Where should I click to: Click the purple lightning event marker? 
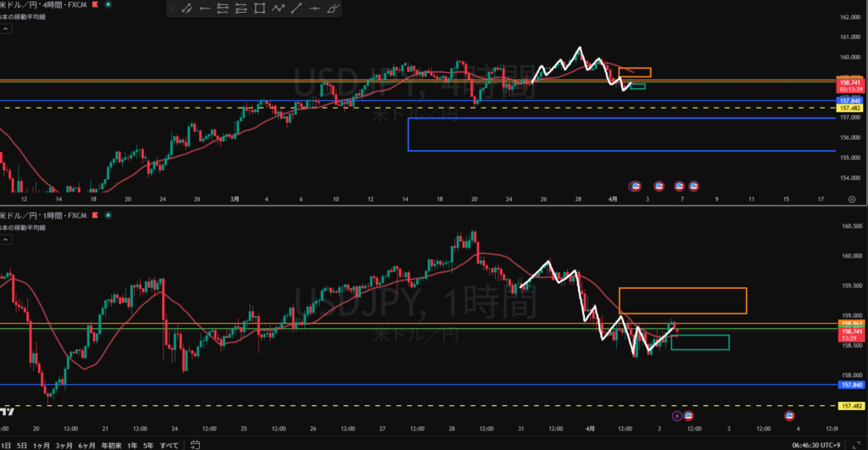pos(676,416)
